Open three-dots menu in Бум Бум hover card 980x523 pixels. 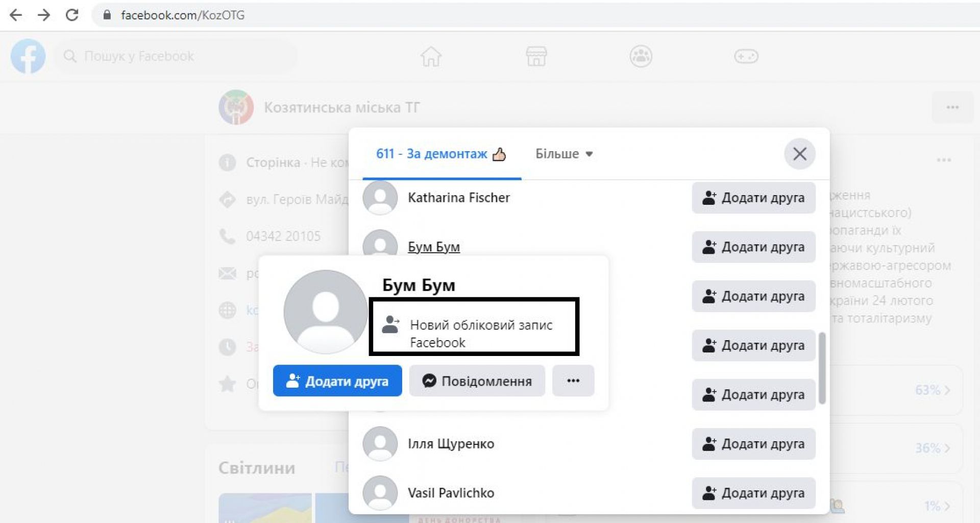point(573,381)
